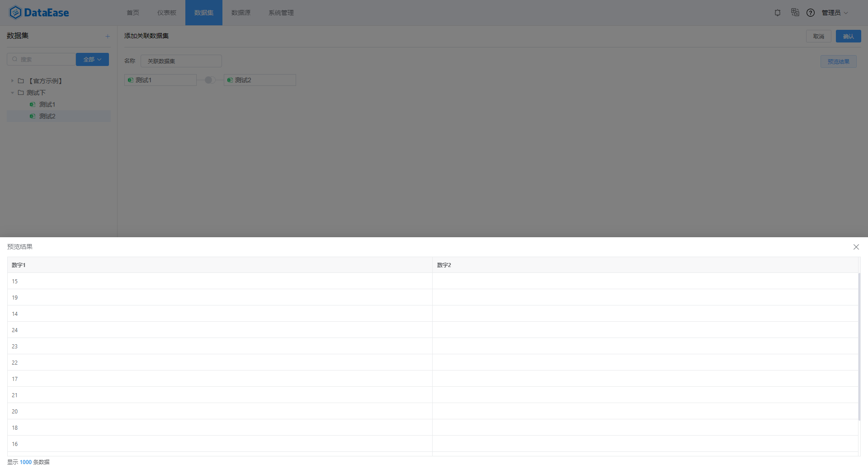Click the search magnifier icon in the sidebar
Screen dimensions: 868x474
click(x=14, y=59)
